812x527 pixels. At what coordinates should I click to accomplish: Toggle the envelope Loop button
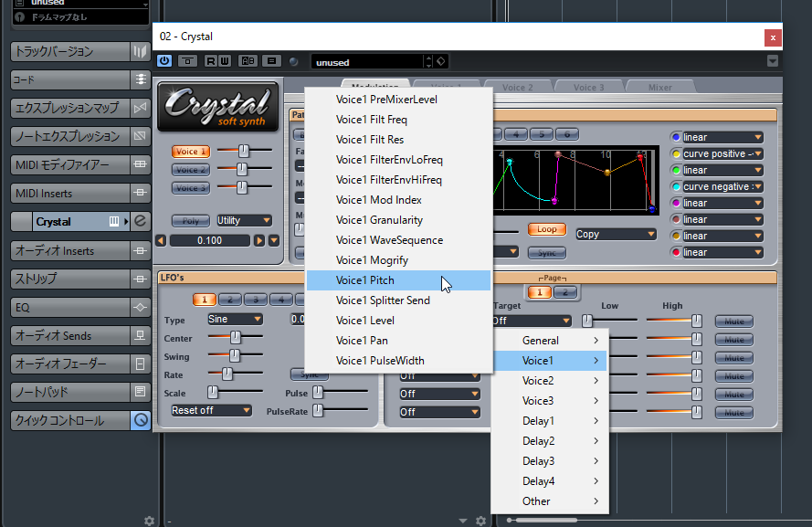coord(547,229)
